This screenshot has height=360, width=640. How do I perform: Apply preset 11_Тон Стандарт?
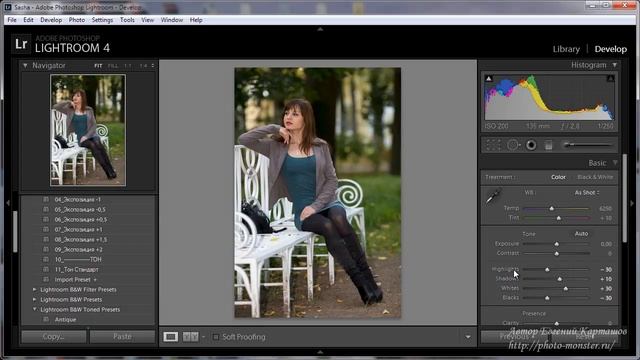[76, 269]
